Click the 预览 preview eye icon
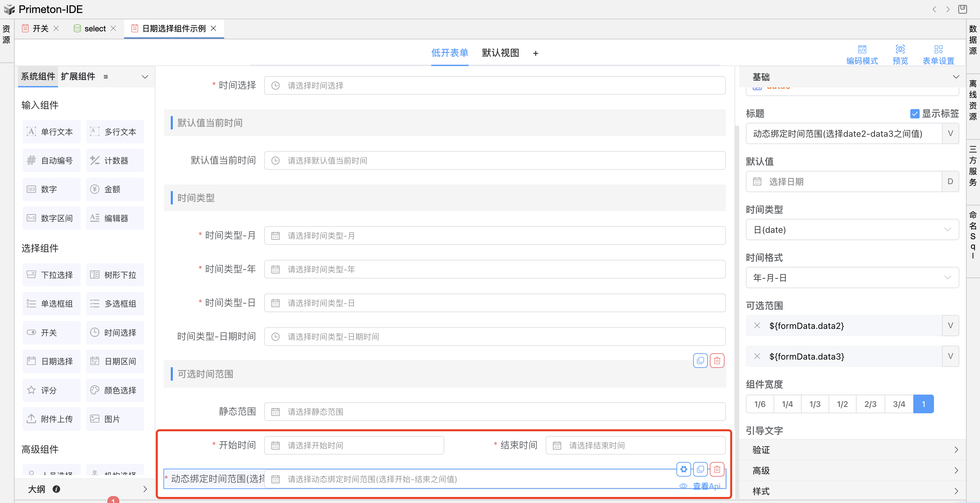 pyautogui.click(x=900, y=49)
